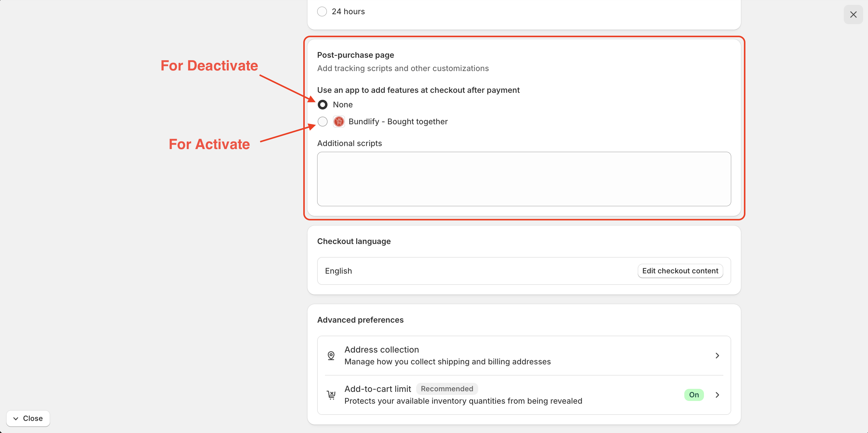This screenshot has height=433, width=868.
Task: Select Bundlify - Bought together radio option
Action: pyautogui.click(x=322, y=122)
